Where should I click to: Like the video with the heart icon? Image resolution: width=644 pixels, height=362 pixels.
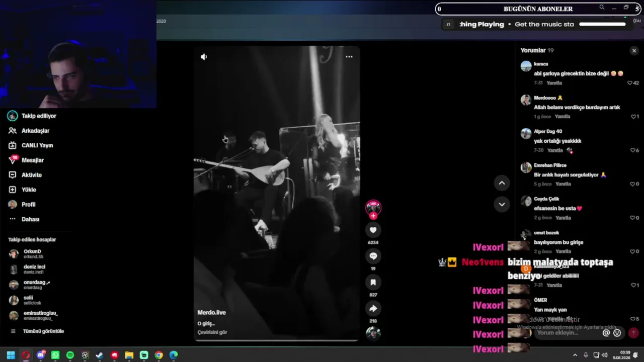click(x=373, y=230)
